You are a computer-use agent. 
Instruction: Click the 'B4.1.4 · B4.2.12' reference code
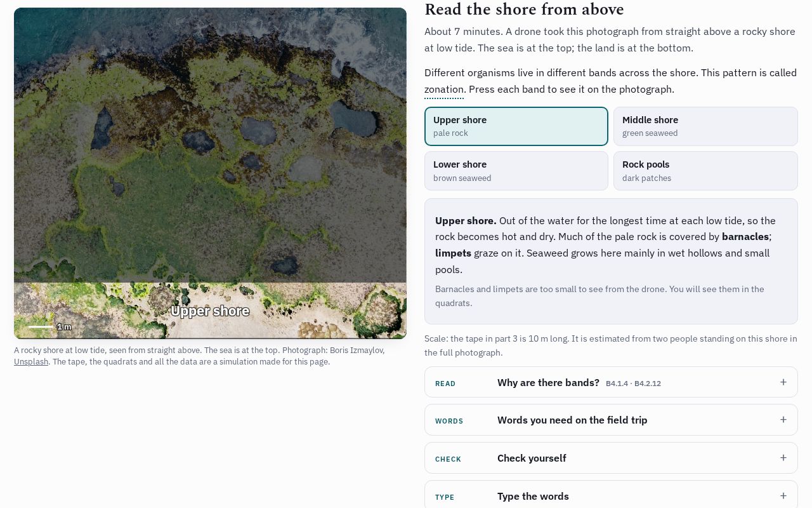pos(633,384)
